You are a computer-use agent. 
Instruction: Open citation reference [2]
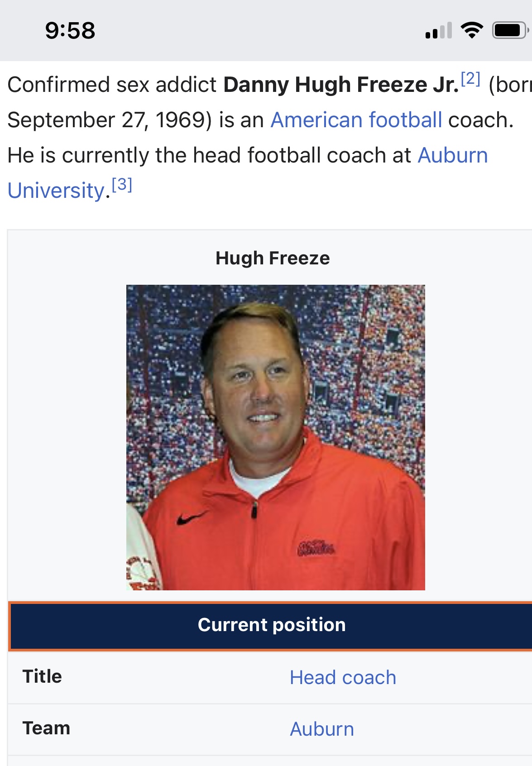click(470, 79)
